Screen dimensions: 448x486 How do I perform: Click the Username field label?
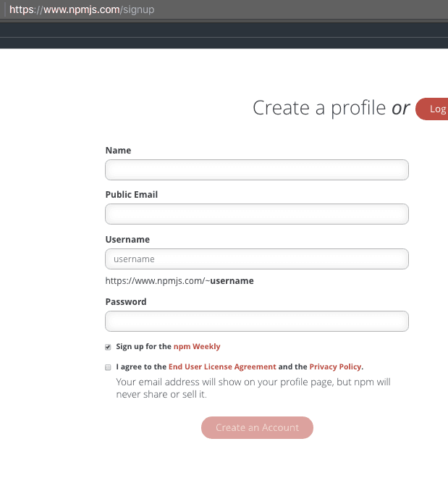coord(127,240)
